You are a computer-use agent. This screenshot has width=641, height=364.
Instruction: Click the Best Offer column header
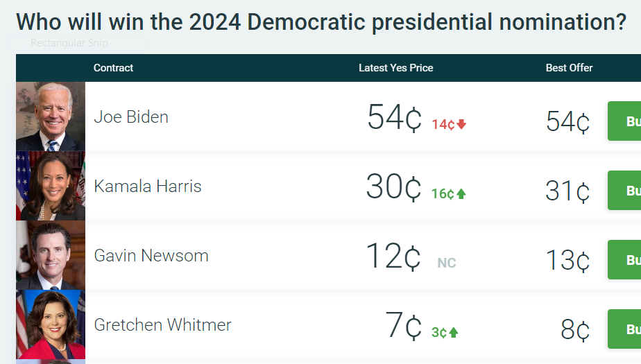[x=569, y=68]
